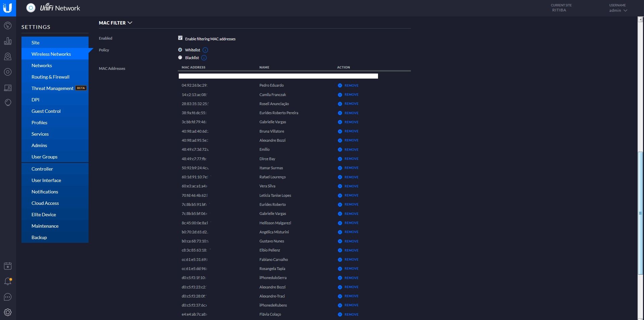Click the info icon beside Whitelist

pos(205,50)
